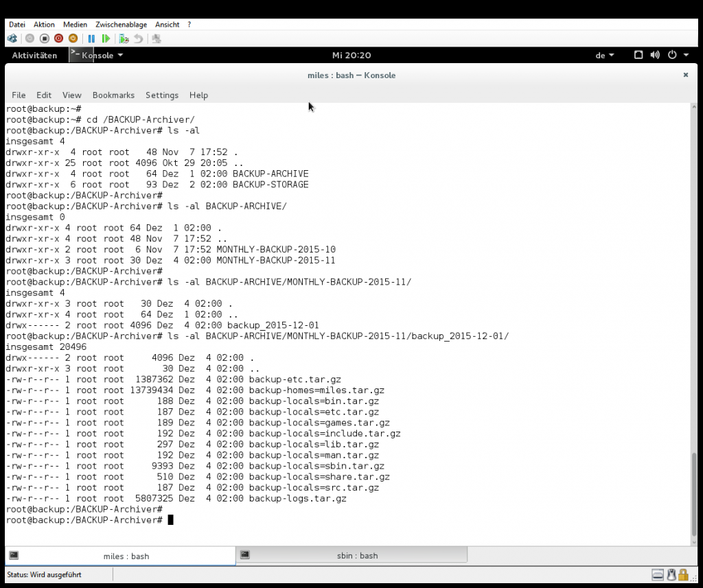703x588 pixels.
Task: Click the Aktivitäten button
Action: (x=34, y=55)
